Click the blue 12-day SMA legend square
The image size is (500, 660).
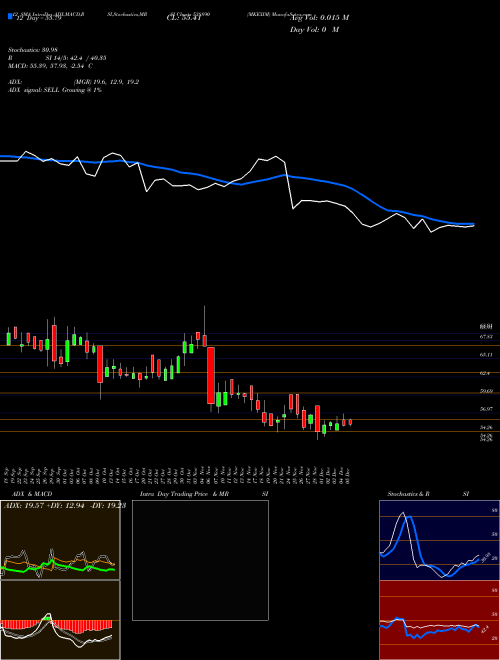tap(10, 16)
